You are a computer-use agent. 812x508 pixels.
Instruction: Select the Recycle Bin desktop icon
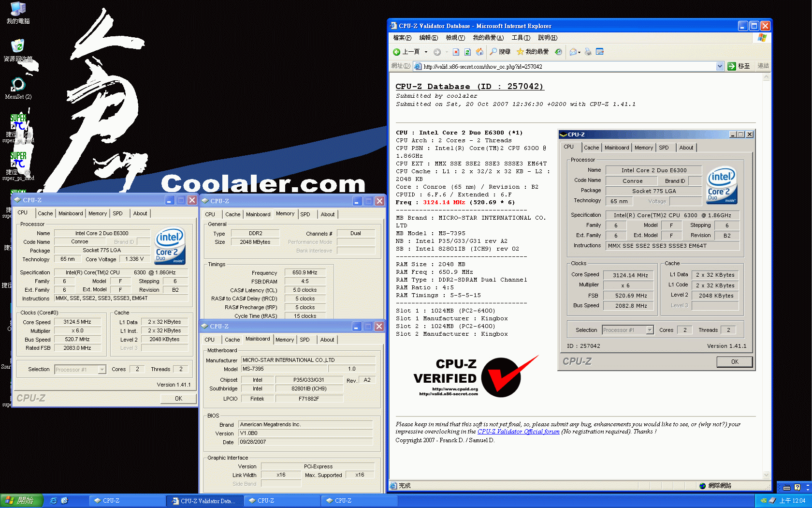click(x=18, y=50)
